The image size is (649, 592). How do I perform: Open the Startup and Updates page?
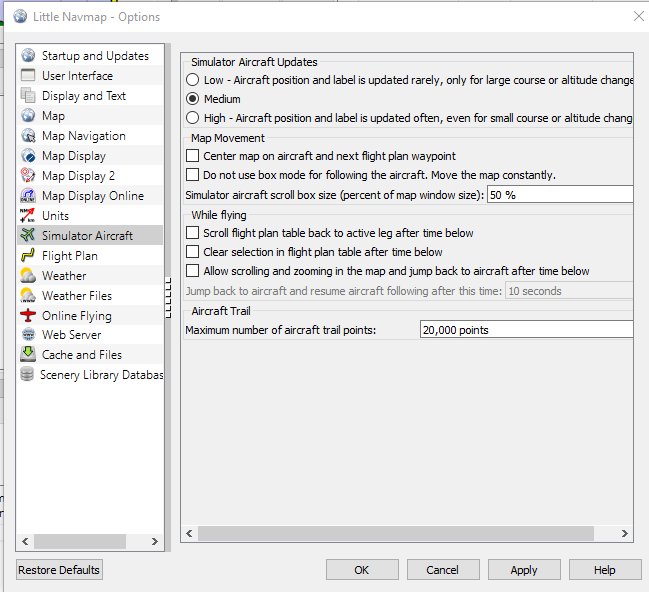(91, 55)
